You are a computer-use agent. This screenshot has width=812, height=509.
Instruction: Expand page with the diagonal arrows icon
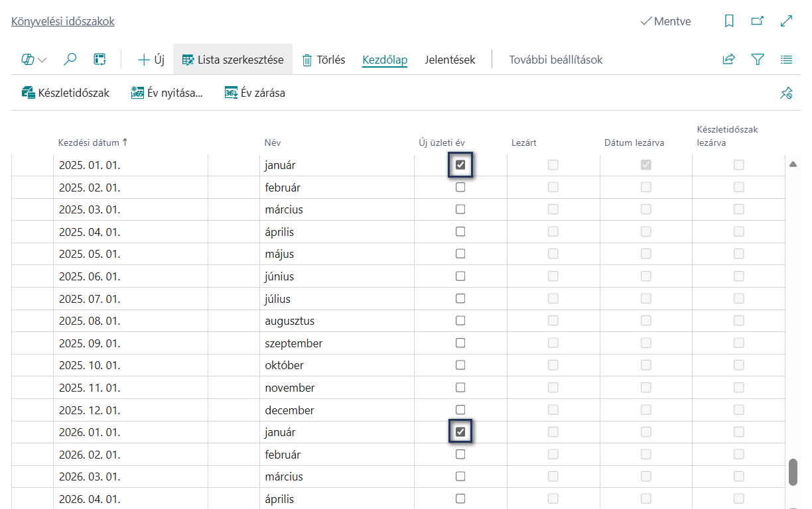coord(786,21)
